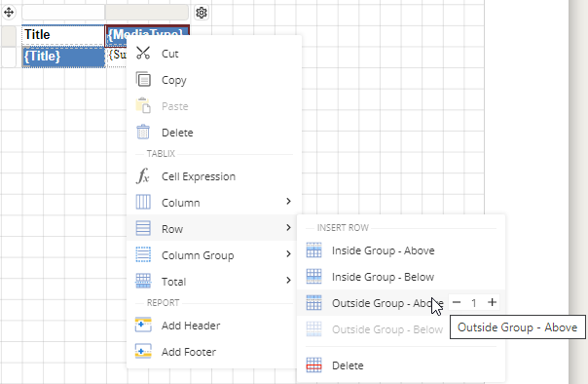The height and width of the screenshot is (384, 588).
Task: Select Add Header menu entry
Action: 214,326
